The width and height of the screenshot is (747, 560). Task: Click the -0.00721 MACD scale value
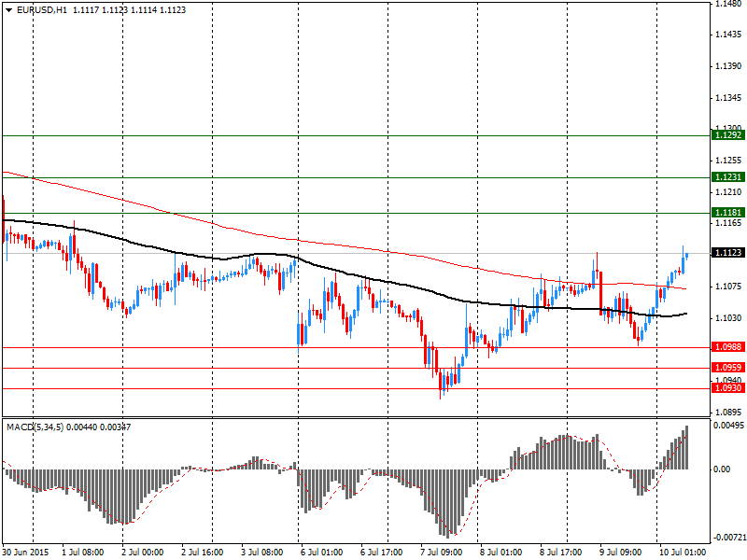pos(729,538)
